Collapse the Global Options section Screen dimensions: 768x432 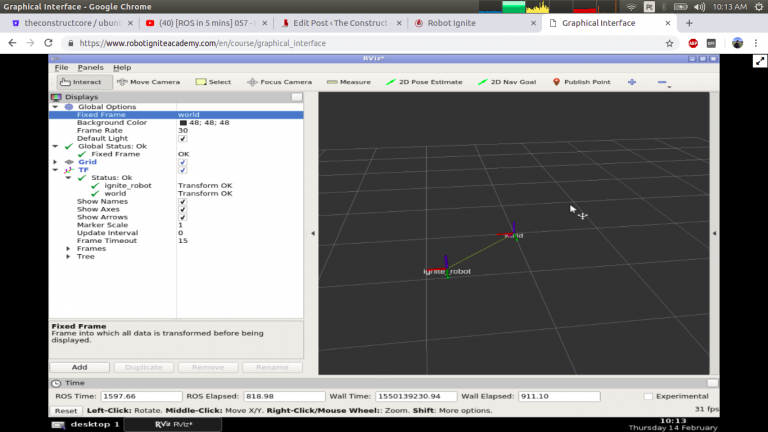tap(55, 107)
